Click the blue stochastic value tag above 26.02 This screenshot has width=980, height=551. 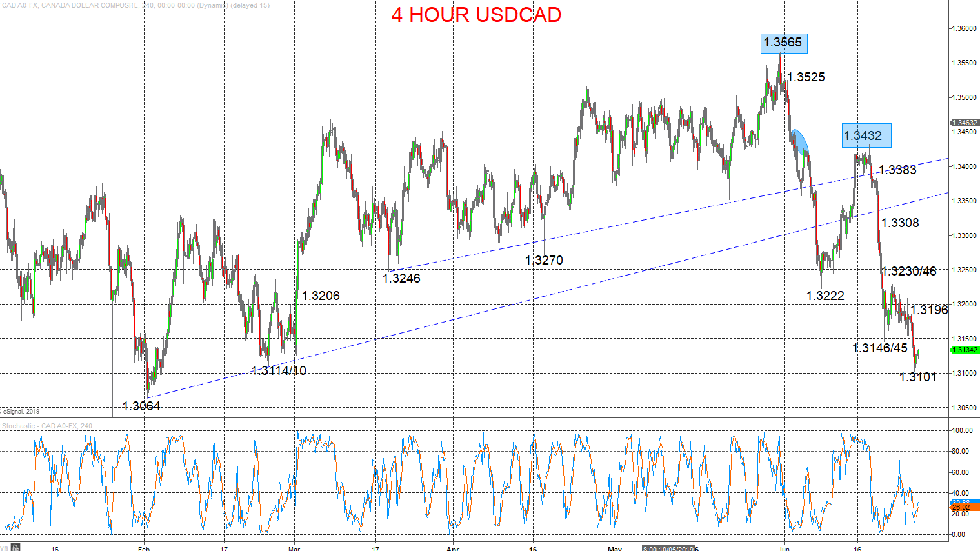965,502
